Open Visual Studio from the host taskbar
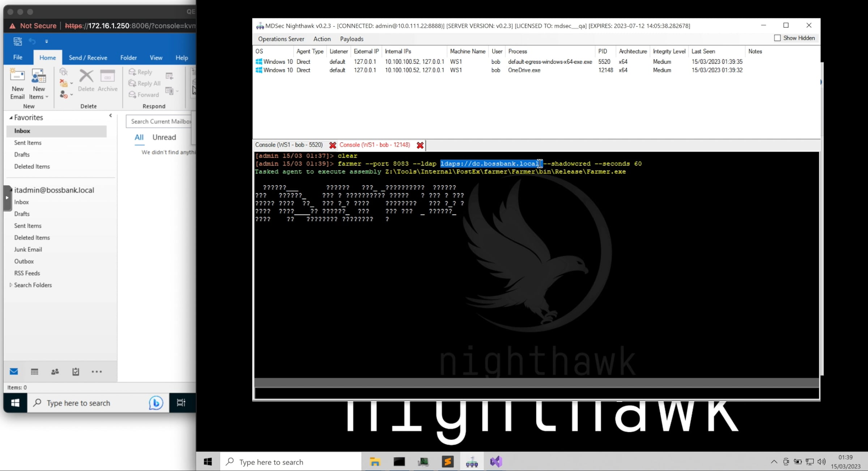The width and height of the screenshot is (868, 471). [496, 462]
